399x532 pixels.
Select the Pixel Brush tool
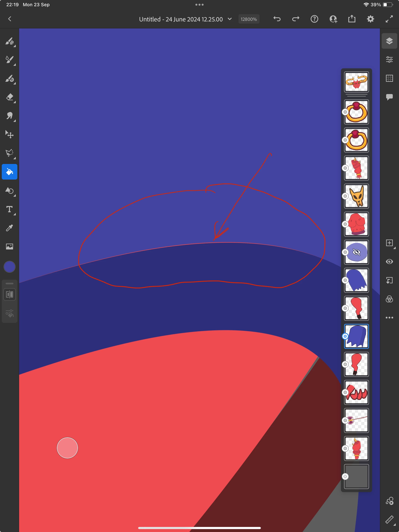pos(9,41)
